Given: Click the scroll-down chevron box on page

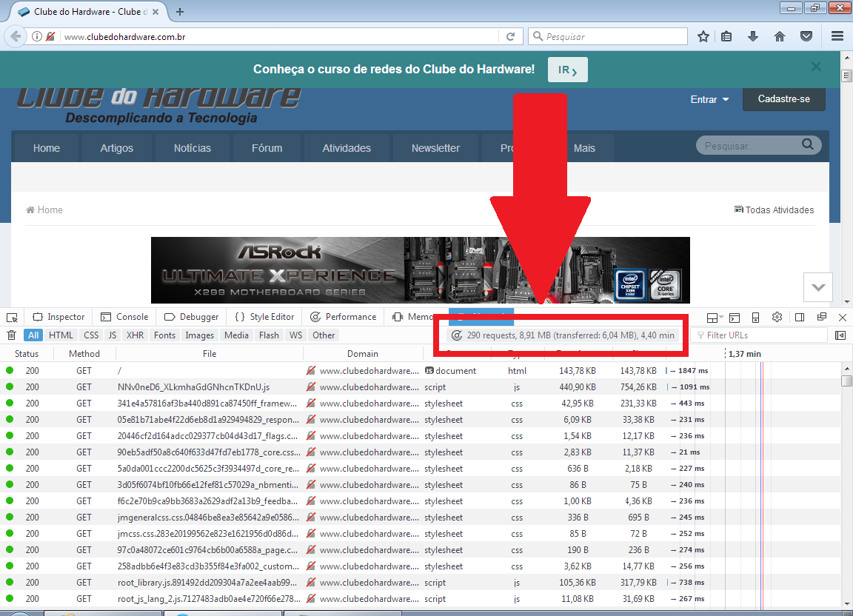Looking at the screenshot, I should (x=818, y=287).
